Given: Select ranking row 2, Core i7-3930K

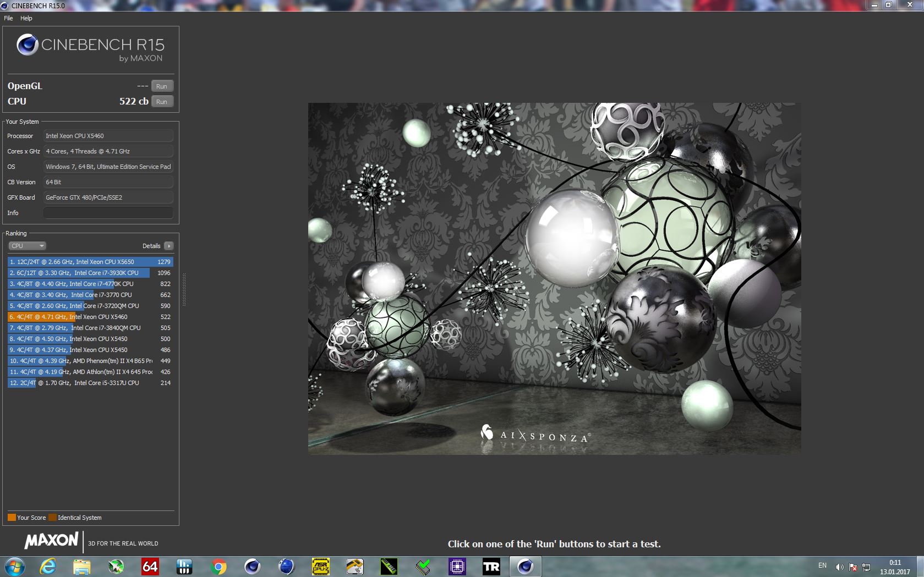Looking at the screenshot, I should point(90,273).
